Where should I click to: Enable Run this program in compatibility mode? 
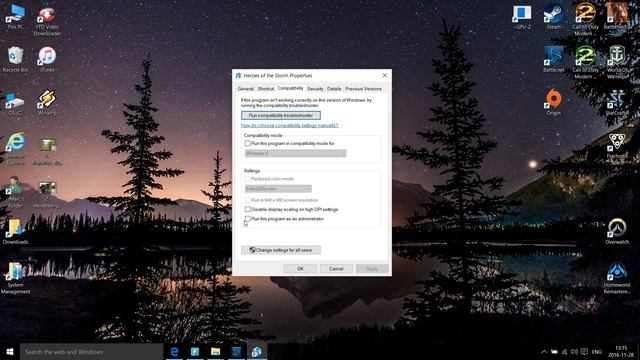(x=248, y=143)
